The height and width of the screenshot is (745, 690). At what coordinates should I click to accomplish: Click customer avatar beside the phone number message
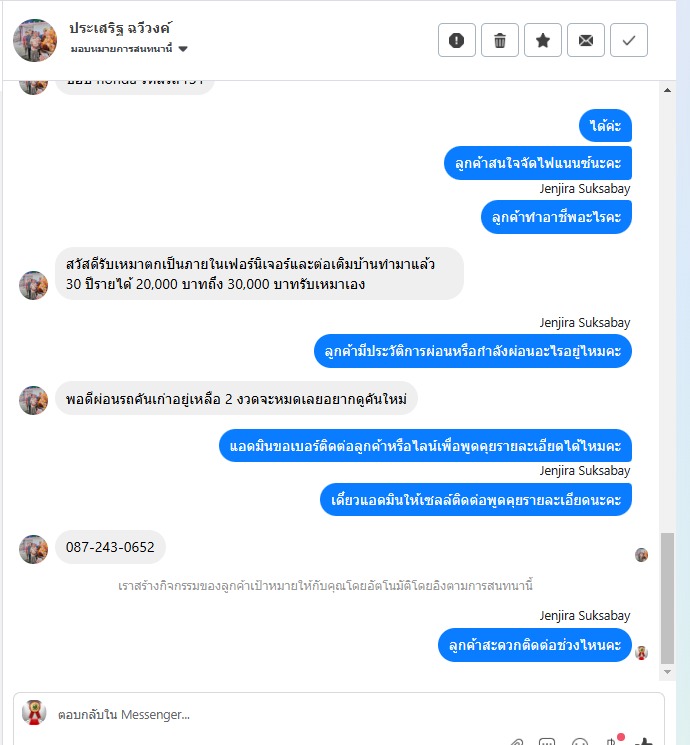point(33,549)
